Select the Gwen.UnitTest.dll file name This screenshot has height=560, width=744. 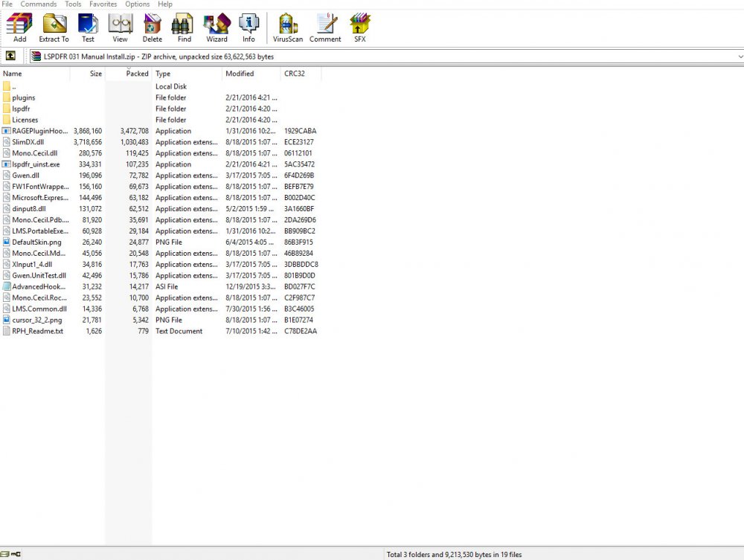[39, 275]
